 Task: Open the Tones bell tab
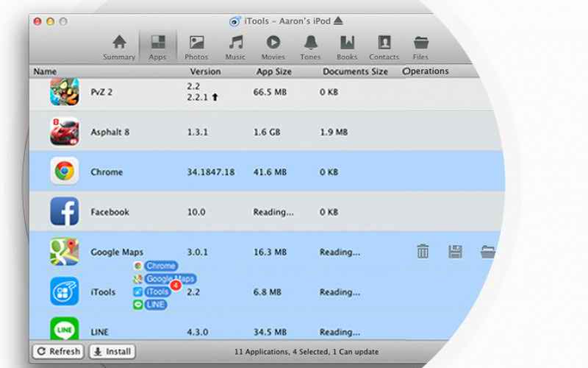click(x=310, y=48)
